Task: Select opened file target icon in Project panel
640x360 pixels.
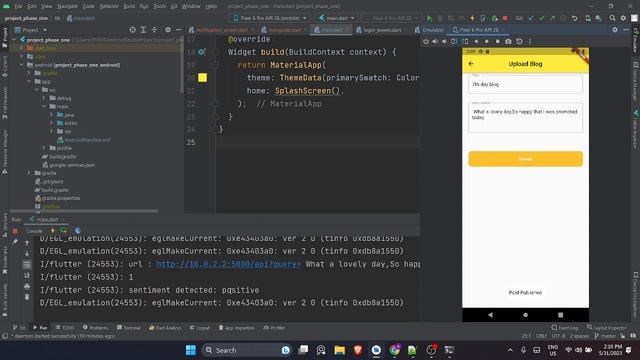Action: [x=132, y=30]
